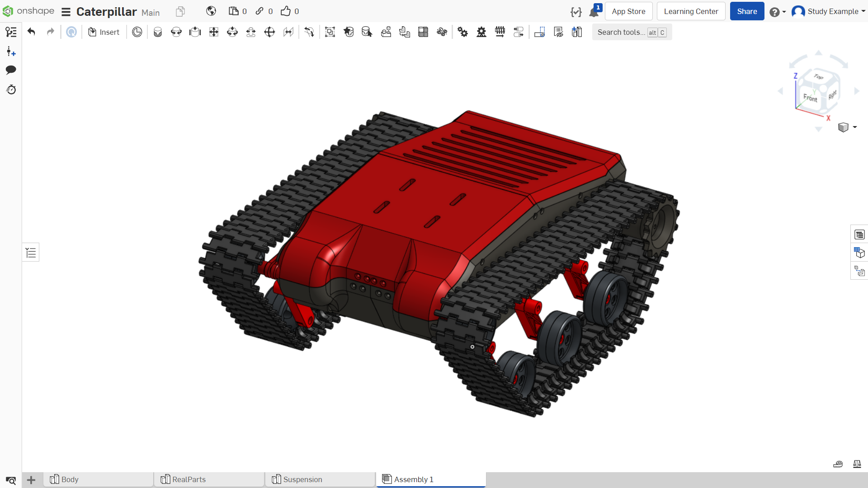Open the Study Example user menu

828,11
